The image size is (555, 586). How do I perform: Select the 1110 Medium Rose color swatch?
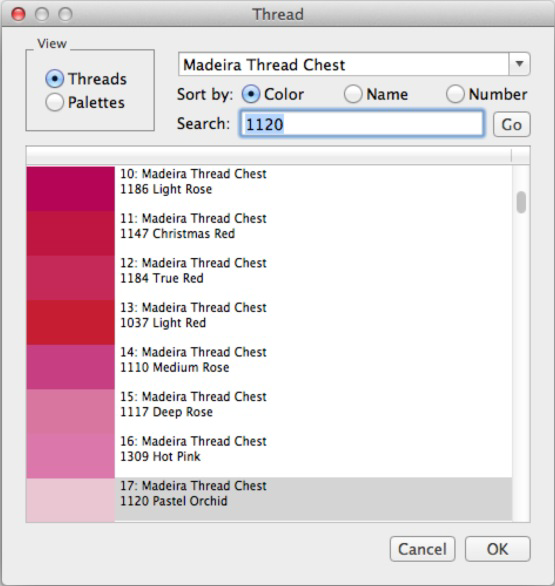pyautogui.click(x=71, y=367)
